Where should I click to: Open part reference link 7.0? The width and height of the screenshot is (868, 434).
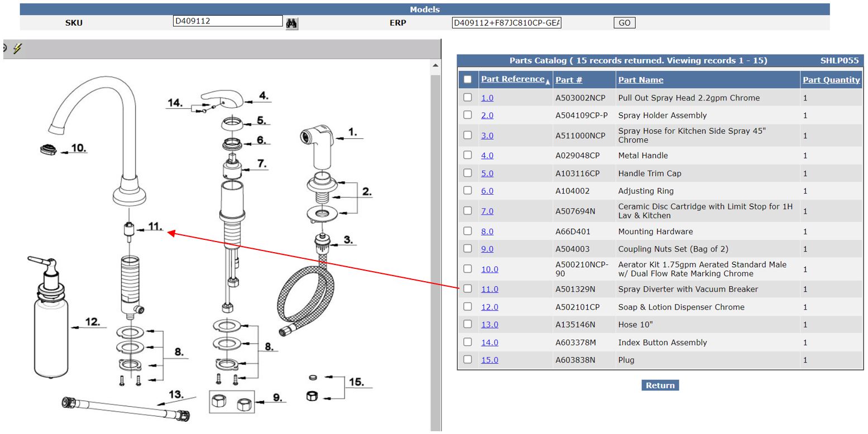coord(487,211)
